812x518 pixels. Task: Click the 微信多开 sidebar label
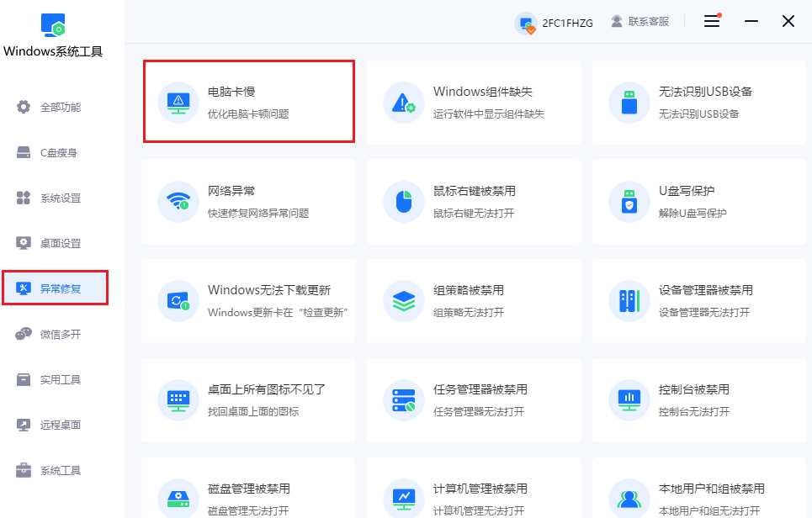(61, 335)
